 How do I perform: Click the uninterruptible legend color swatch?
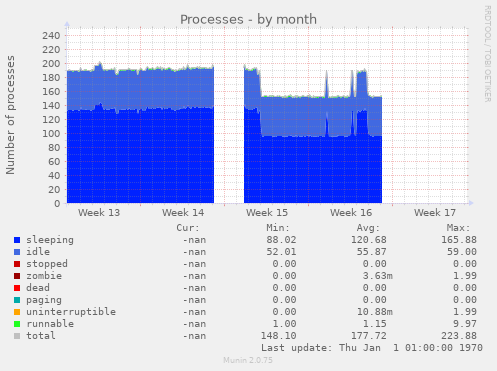click(17, 312)
